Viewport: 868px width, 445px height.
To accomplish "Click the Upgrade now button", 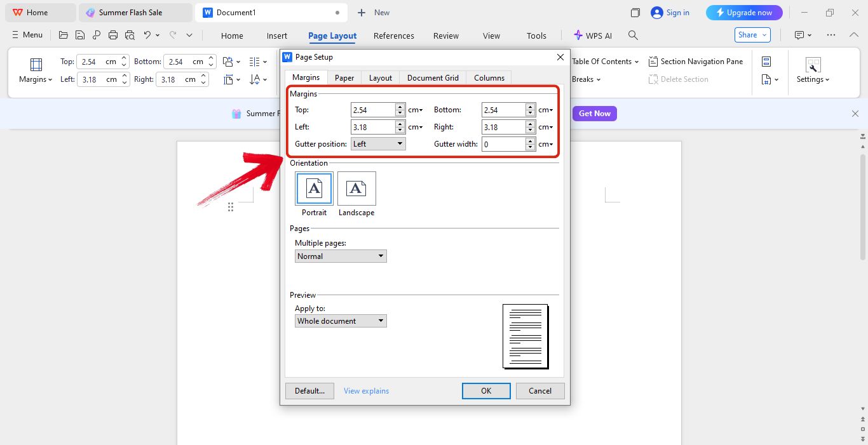I will [744, 13].
